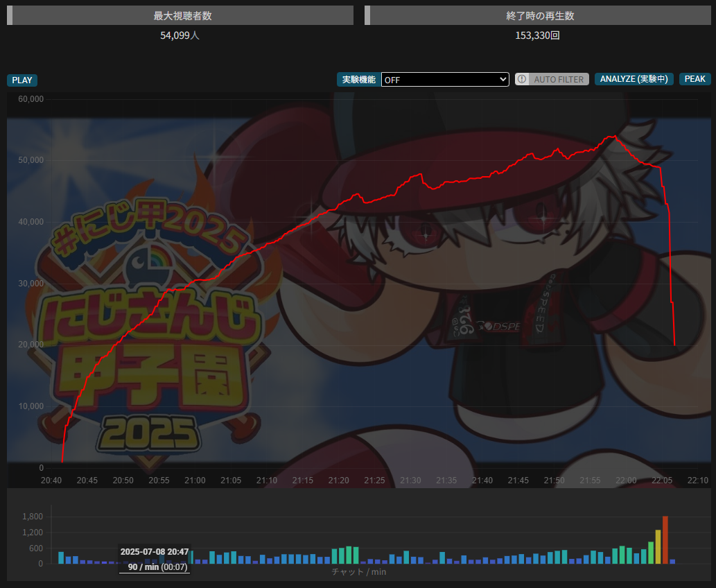Click the 21:00 time axis label
Viewport: 716px width, 588px height.
[x=195, y=481]
